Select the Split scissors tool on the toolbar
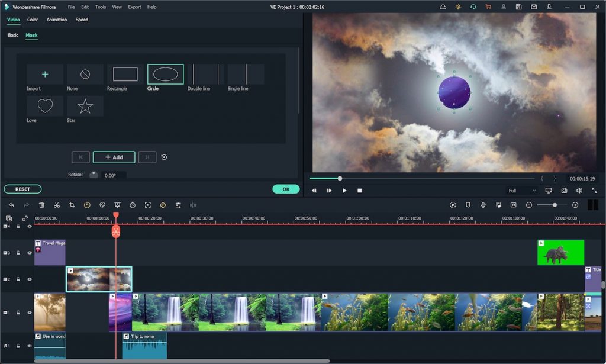This screenshot has height=364, width=606. tap(56, 205)
